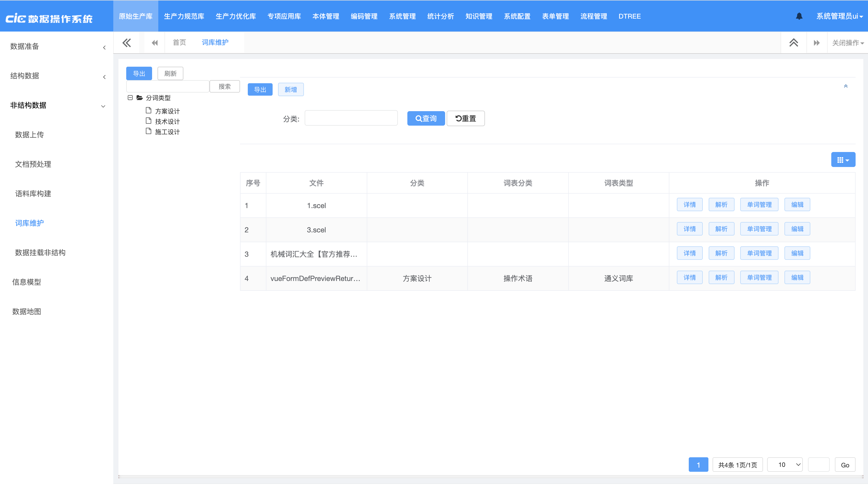
Task: Click the notification bell icon
Action: pos(799,16)
